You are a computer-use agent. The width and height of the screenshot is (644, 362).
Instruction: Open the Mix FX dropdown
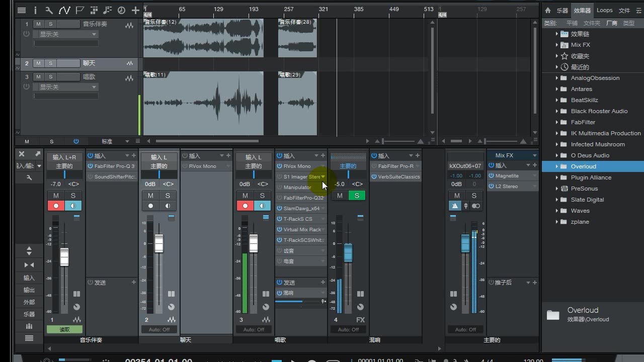pyautogui.click(x=512, y=155)
